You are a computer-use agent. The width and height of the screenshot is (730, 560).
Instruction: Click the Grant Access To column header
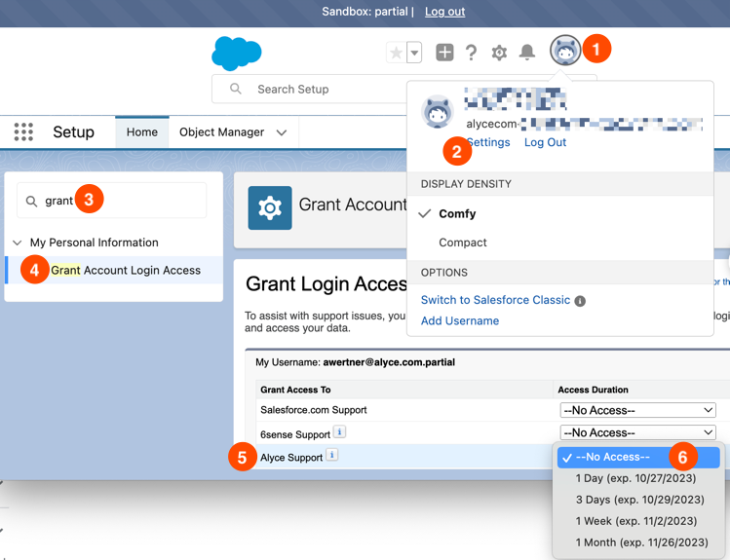click(295, 390)
